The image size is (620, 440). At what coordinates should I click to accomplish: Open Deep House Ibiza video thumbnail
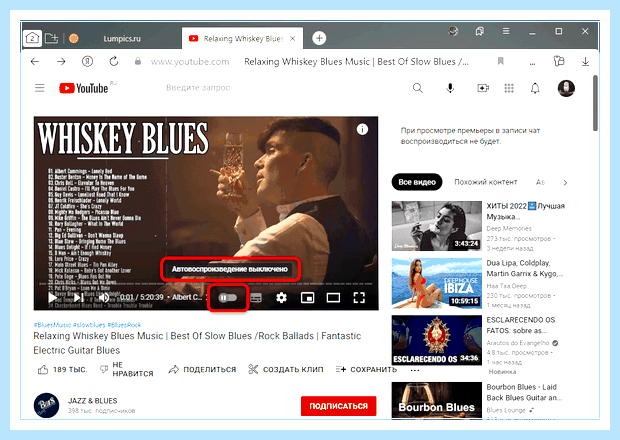coord(437,283)
